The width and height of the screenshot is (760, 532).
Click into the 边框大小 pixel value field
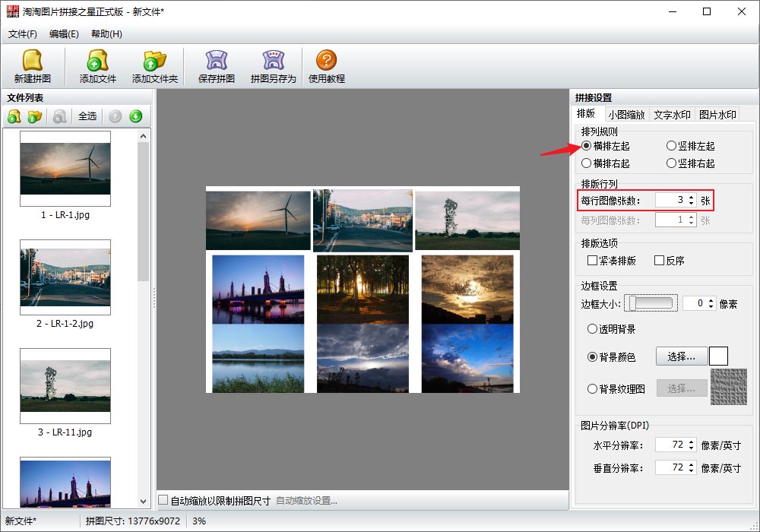[695, 304]
